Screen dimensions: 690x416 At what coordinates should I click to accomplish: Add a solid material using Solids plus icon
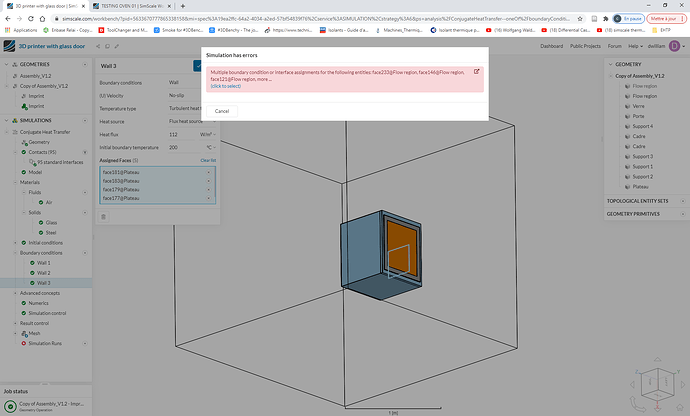point(85,213)
